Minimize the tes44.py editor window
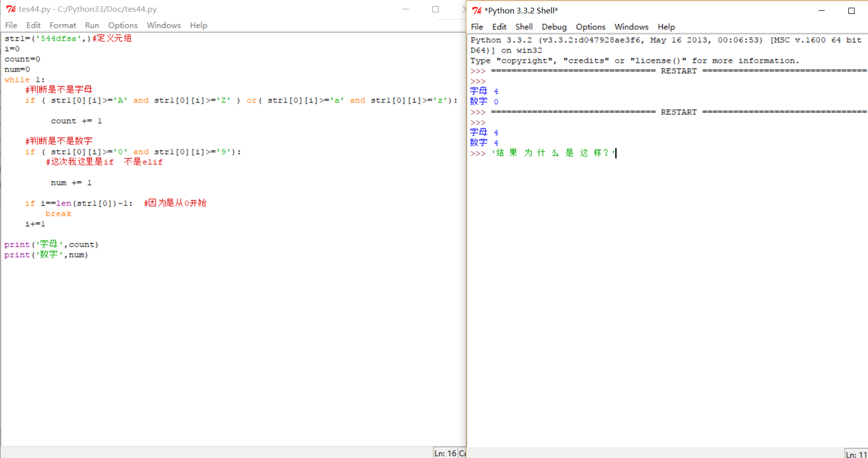Viewport: 868px width, 458px height. pyautogui.click(x=406, y=9)
